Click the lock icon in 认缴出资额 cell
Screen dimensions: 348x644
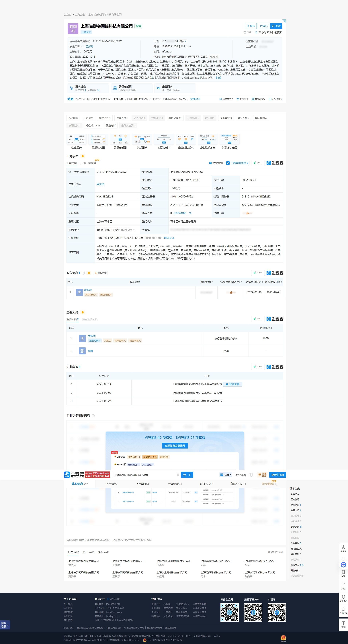click(x=231, y=293)
